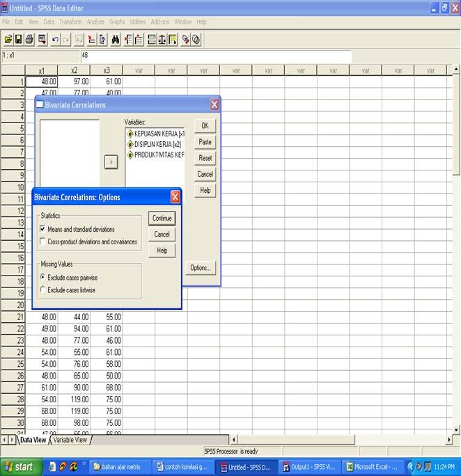Screen dimensions: 461x476
Task: Click Cancel button below the Reset button
Action: point(205,174)
